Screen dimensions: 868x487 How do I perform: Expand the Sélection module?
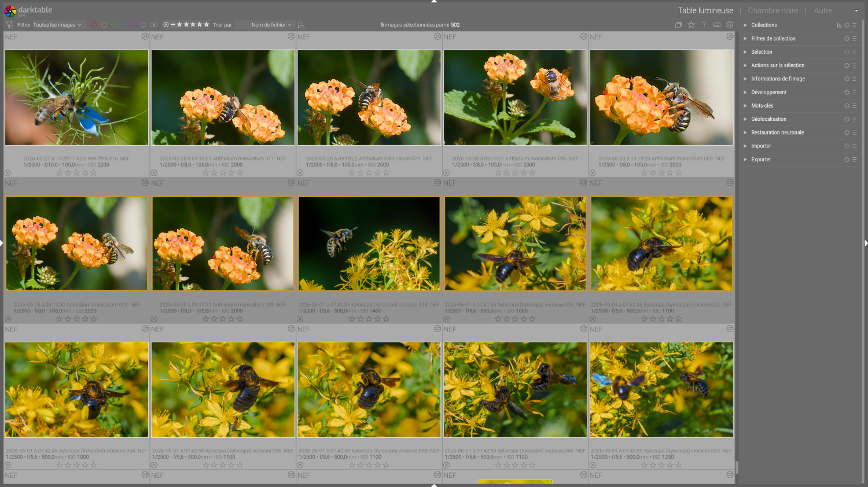[x=745, y=52]
